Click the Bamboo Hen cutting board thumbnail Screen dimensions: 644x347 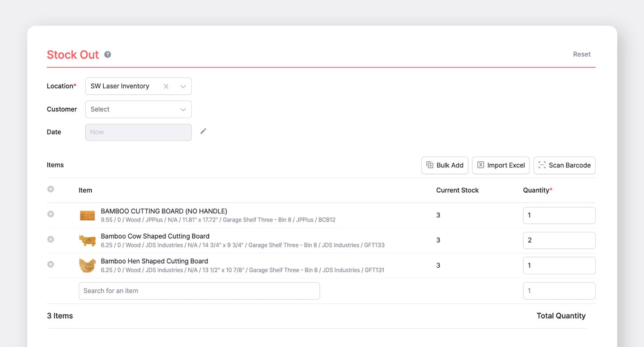coord(87,265)
